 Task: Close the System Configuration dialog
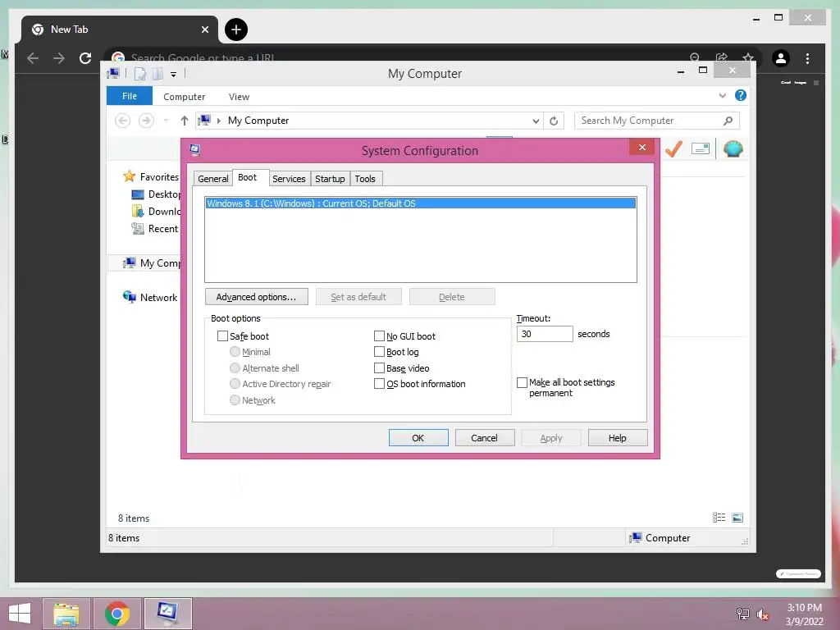[641, 148]
